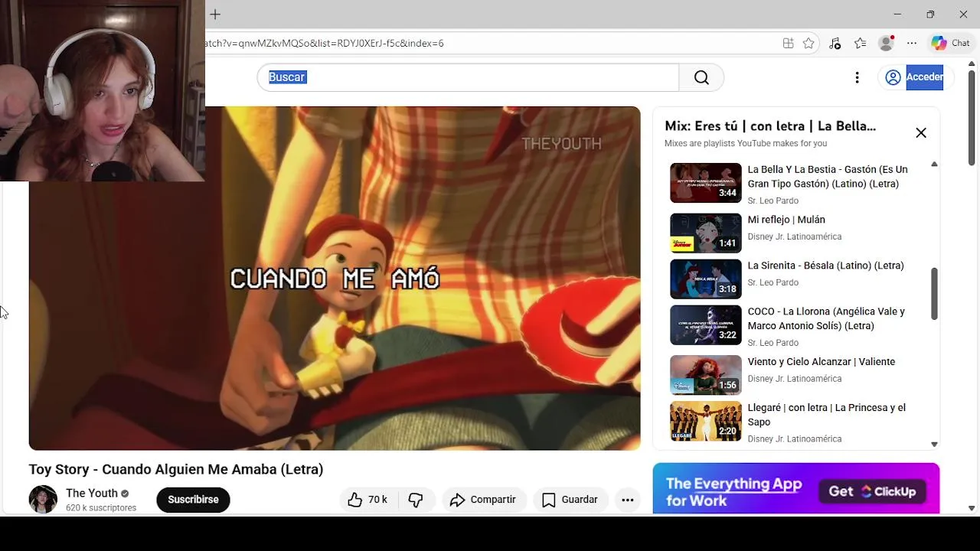Open The Youth channel avatar
This screenshot has width=980, height=551.
click(43, 500)
